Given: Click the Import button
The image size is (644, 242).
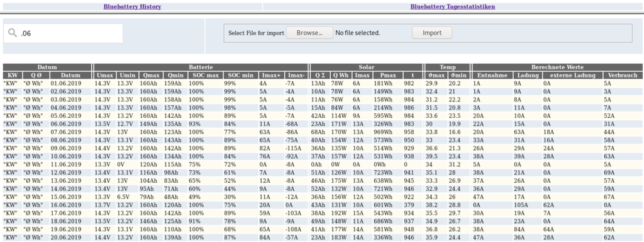Looking at the screenshot, I should point(432,33).
